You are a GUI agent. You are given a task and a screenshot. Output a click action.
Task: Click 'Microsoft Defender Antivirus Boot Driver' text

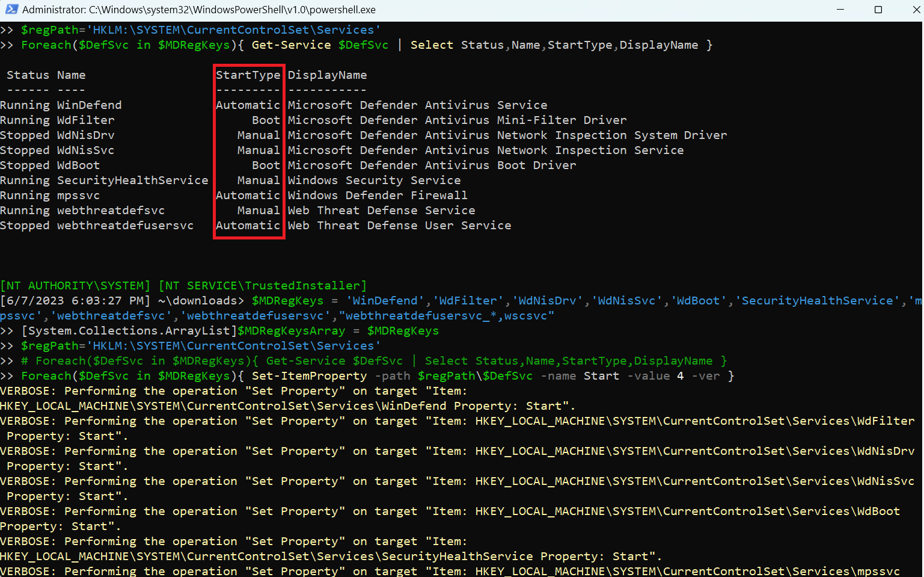pos(432,165)
